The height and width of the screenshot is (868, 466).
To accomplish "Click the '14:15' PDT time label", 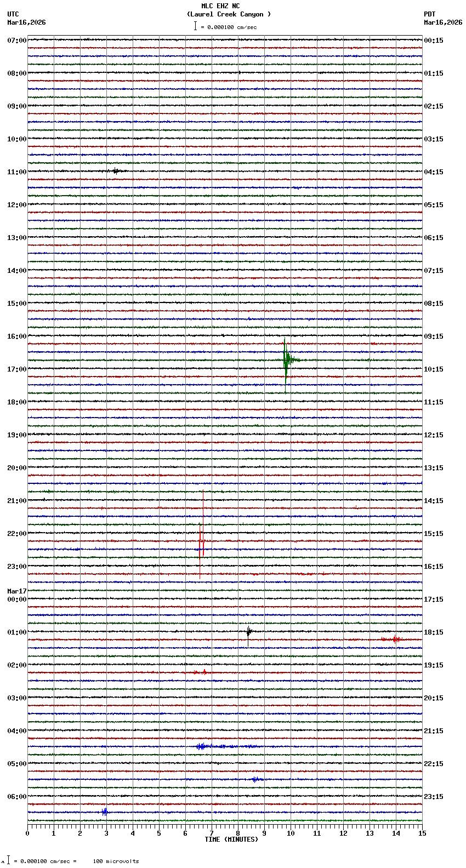I will click(x=434, y=501).
